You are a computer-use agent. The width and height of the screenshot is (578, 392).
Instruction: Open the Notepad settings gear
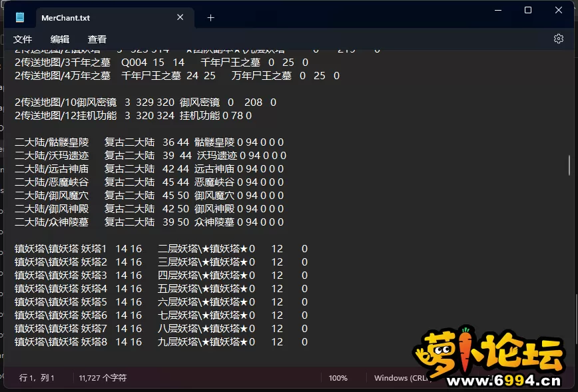tap(559, 39)
